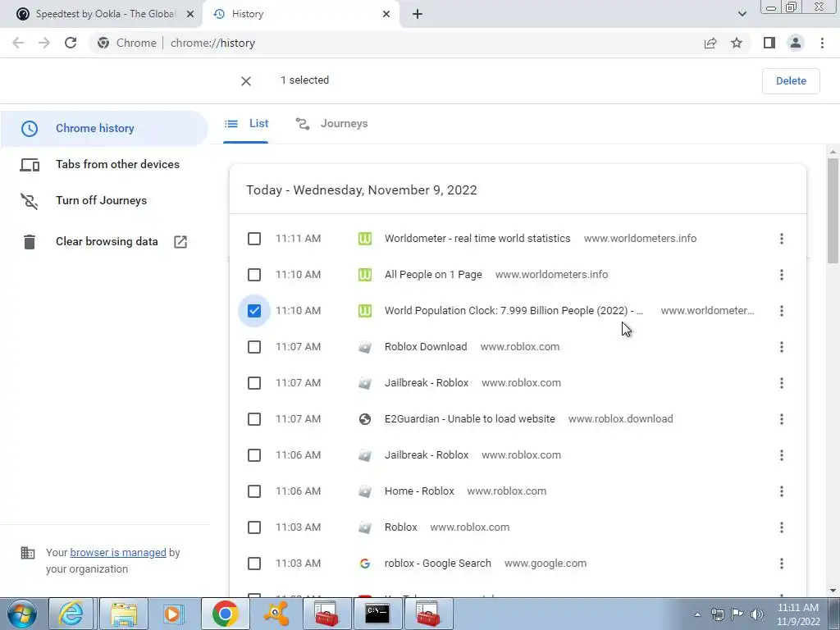Open Worldometer - real time world statistics link
This screenshot has height=630, width=840.
point(477,239)
